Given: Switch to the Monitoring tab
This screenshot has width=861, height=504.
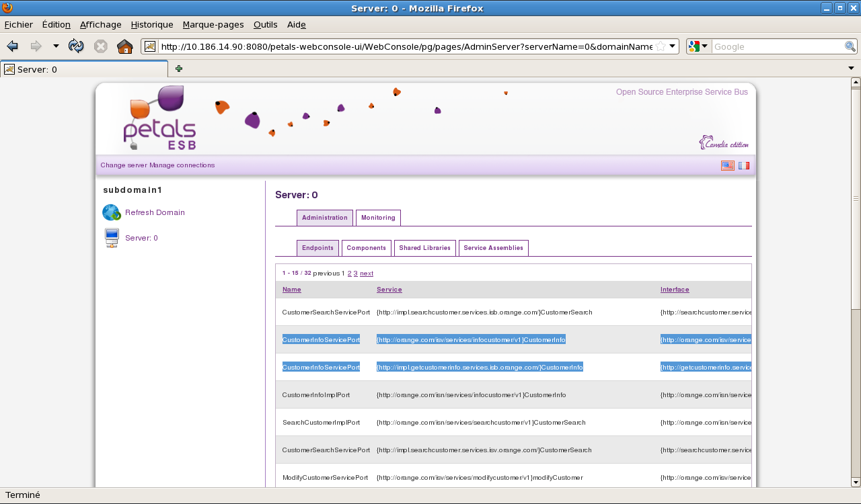Looking at the screenshot, I should click(x=378, y=218).
